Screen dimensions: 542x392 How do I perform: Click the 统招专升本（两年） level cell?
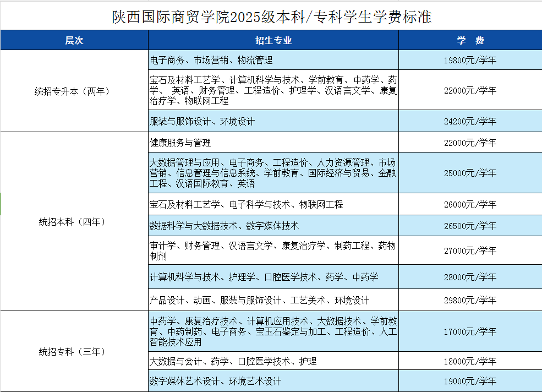coord(74,91)
